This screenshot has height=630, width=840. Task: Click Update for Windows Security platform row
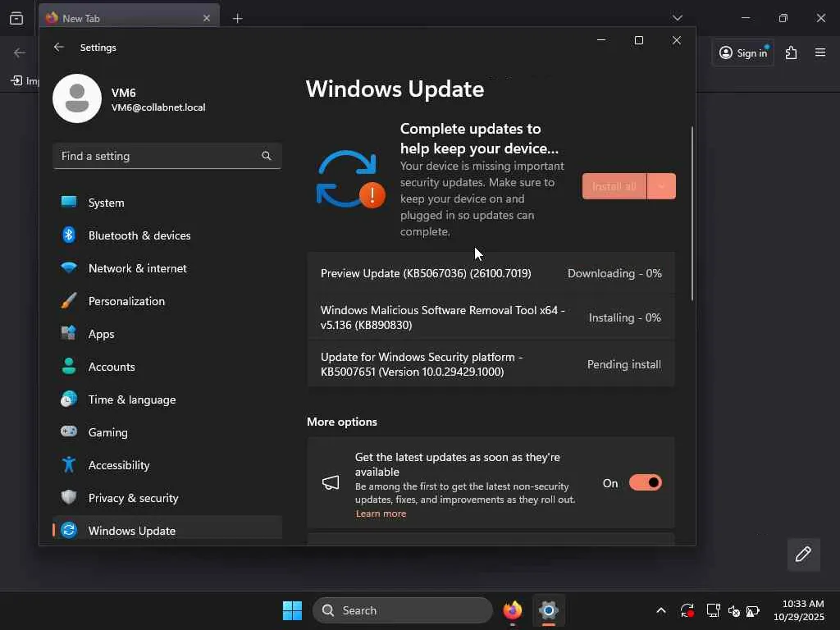(x=491, y=364)
